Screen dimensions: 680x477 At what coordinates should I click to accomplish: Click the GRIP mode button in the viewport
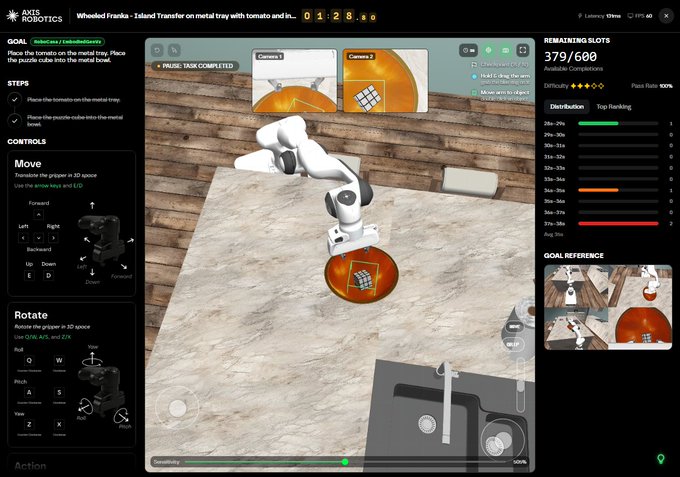coord(513,344)
